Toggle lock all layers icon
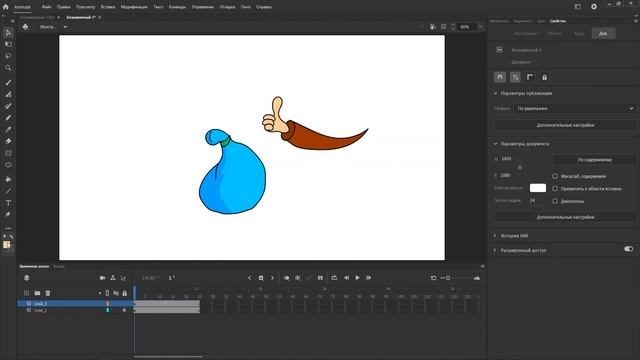640x360 pixels. [x=124, y=293]
